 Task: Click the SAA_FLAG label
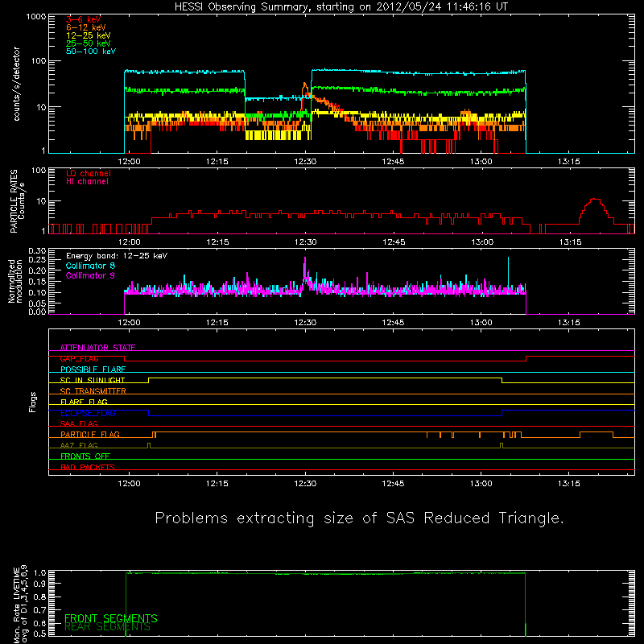pyautogui.click(x=79, y=423)
